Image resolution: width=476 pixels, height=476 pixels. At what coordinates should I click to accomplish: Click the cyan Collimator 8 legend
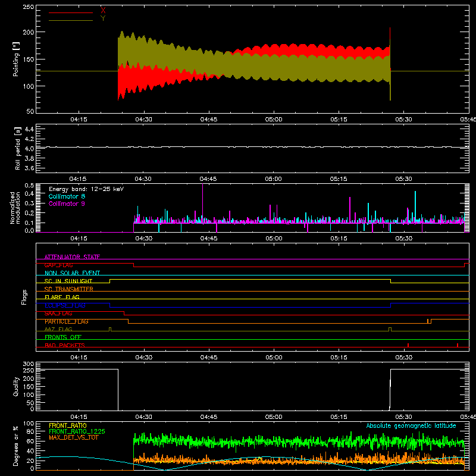(67, 196)
